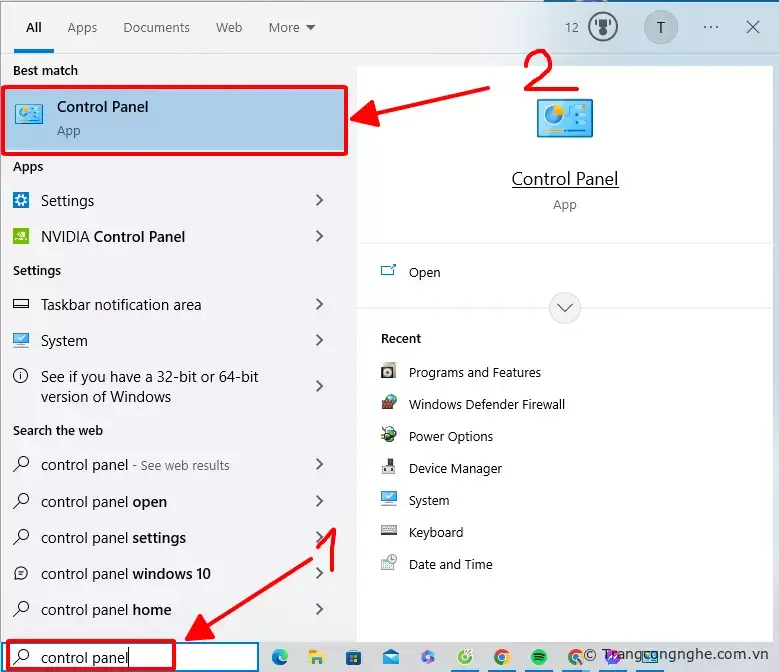Click the Mail icon in taskbar
Image resolution: width=779 pixels, height=672 pixels.
(390, 657)
